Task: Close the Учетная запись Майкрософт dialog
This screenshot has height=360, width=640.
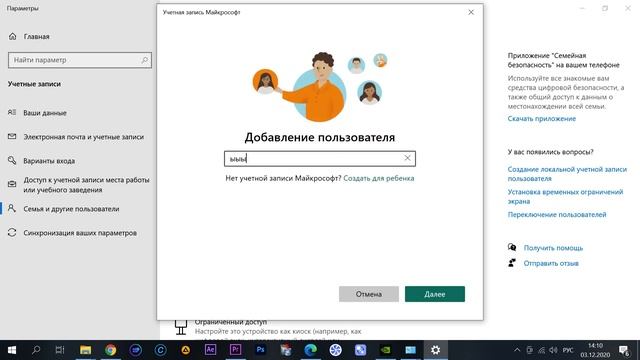Action: [x=471, y=12]
